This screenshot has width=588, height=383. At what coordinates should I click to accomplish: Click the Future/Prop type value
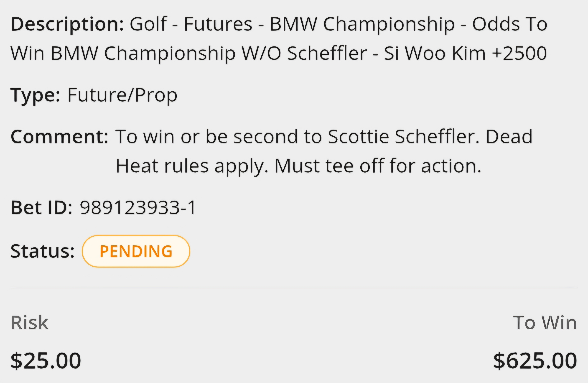[122, 96]
